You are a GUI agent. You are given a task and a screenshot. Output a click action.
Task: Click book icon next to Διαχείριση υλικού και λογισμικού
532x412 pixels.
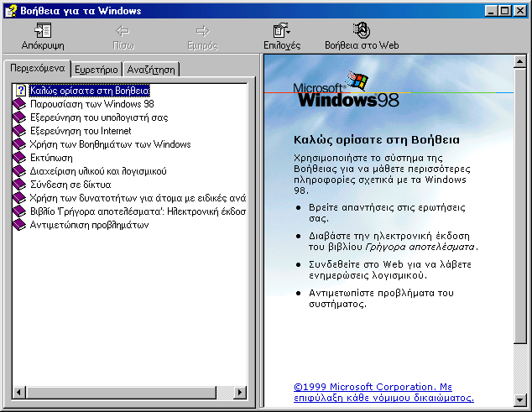19,171
